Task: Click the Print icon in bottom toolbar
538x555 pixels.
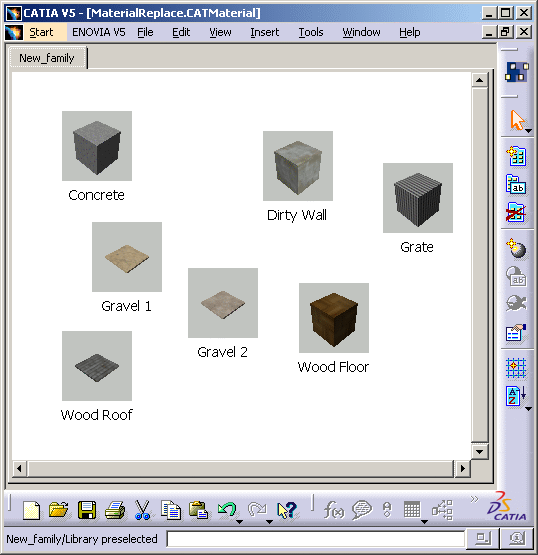Action: point(115,510)
